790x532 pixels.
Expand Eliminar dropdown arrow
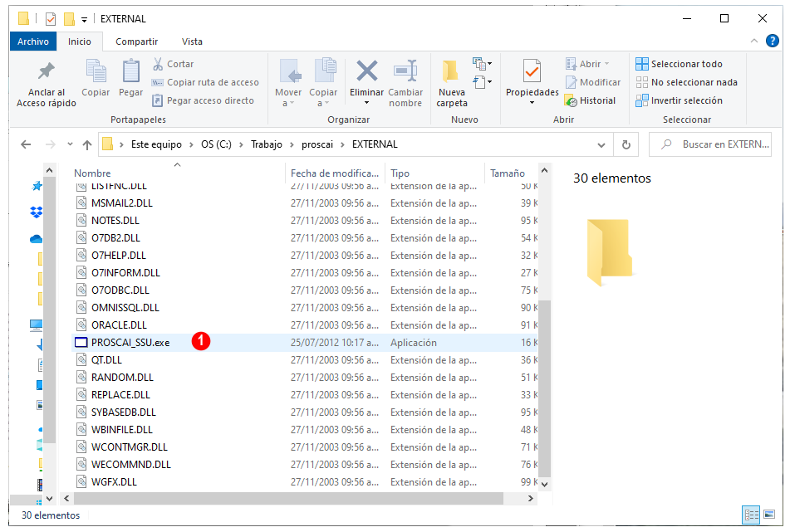(x=367, y=103)
